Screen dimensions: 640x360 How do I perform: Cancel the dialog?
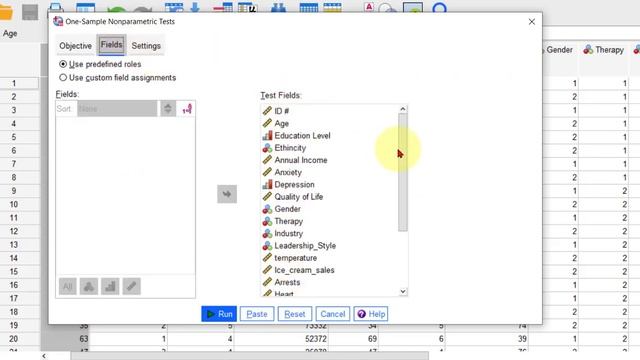pos(333,314)
